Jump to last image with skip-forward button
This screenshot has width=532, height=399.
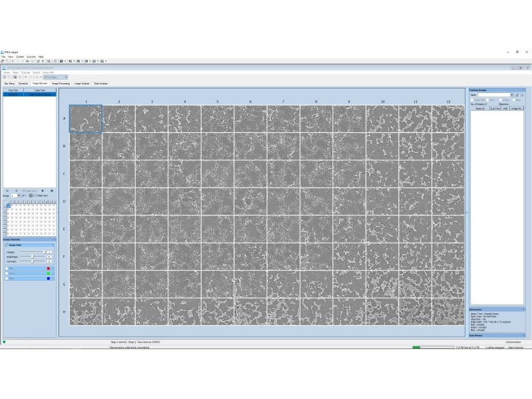click(52, 191)
